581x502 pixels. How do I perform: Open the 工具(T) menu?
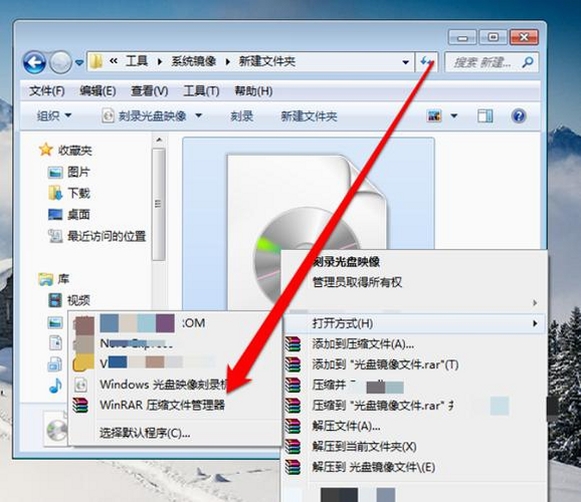[201, 91]
